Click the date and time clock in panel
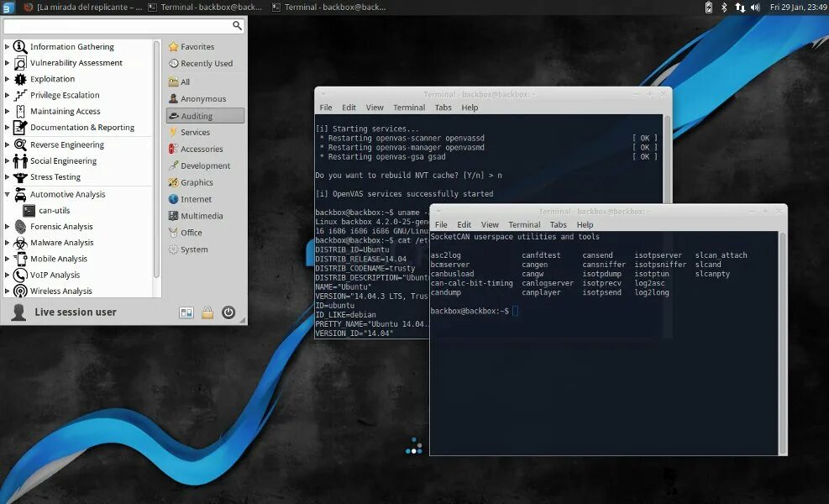The height and width of the screenshot is (504, 829). [798, 8]
